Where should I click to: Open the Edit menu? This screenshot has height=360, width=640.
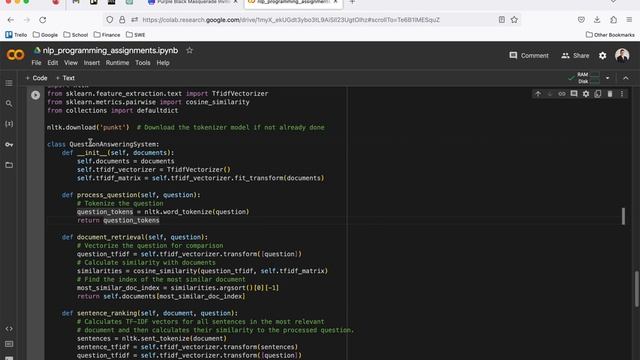[x=53, y=63]
